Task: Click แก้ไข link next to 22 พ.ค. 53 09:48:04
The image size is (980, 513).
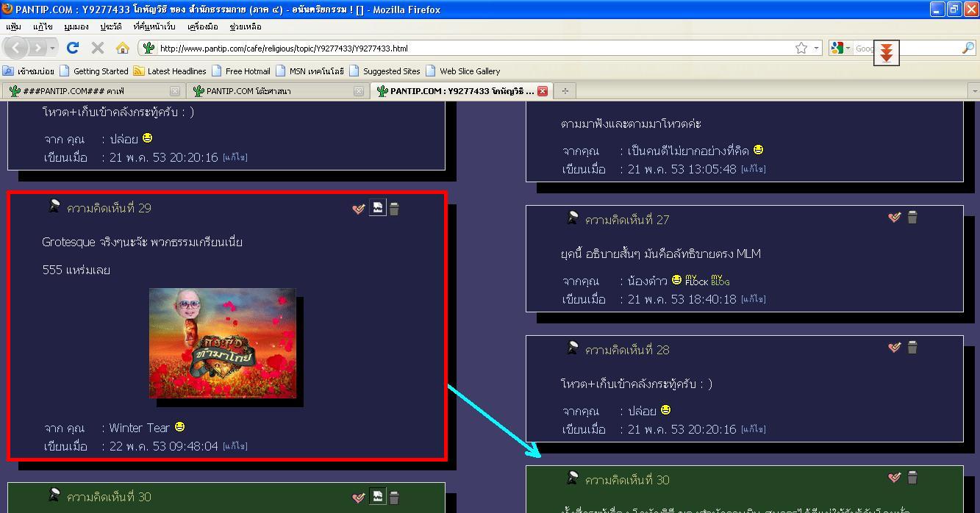Action: click(x=235, y=446)
